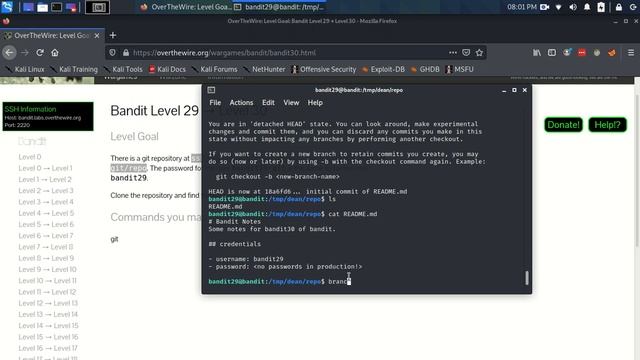The height and width of the screenshot is (360, 640).
Task: Toggle the Firefox sidebar icon
Action: click(552, 53)
